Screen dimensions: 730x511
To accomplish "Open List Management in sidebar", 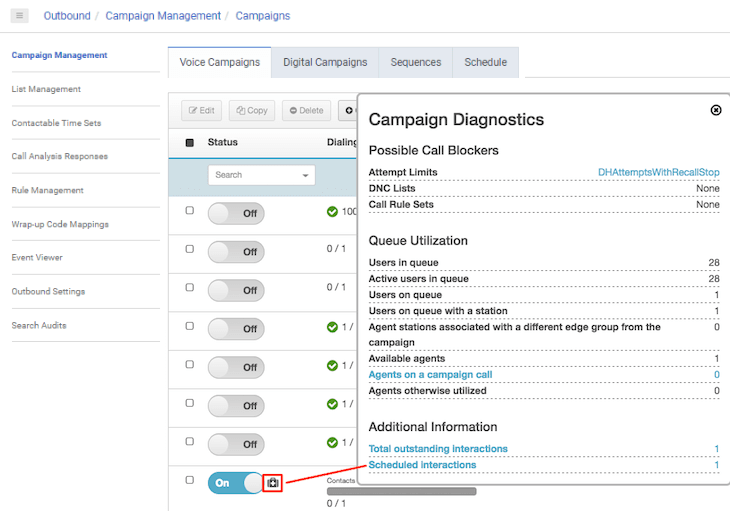I will (46, 89).
